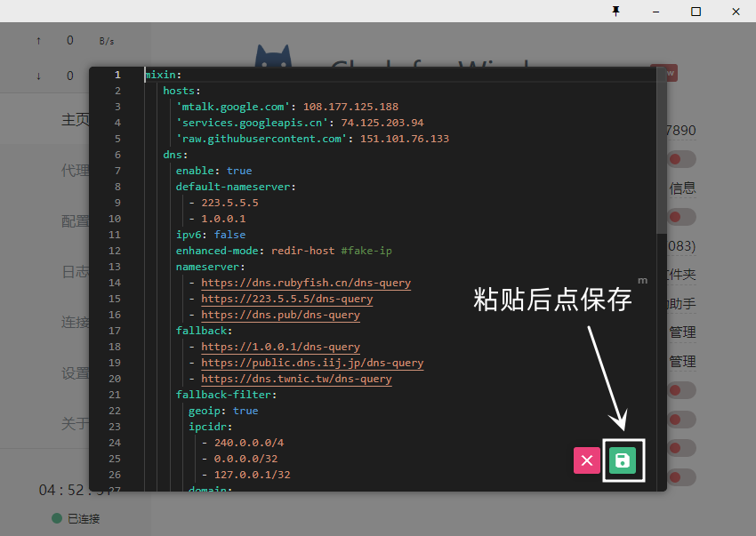Open the 主页 tab in the sidebar

pos(76,119)
